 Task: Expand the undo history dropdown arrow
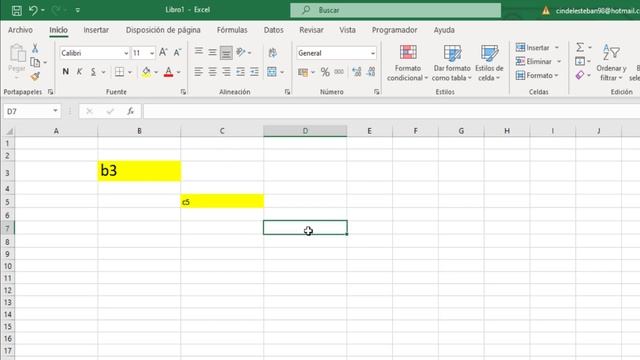click(x=43, y=10)
